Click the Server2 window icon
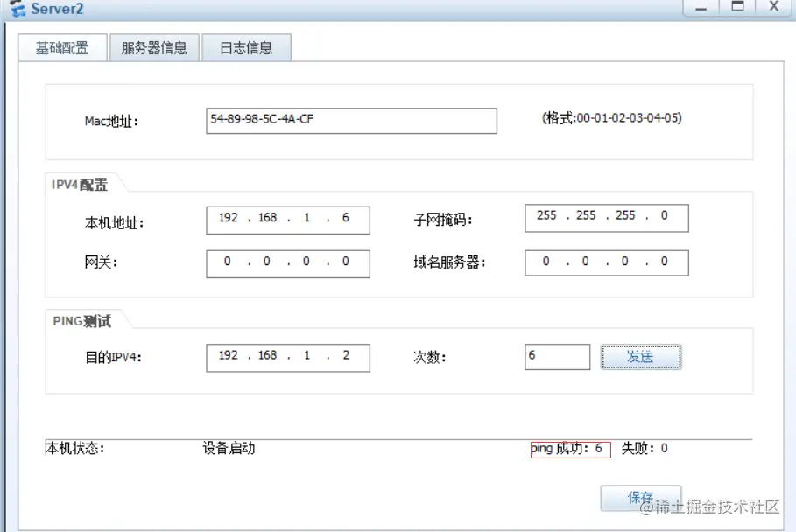 (18, 8)
